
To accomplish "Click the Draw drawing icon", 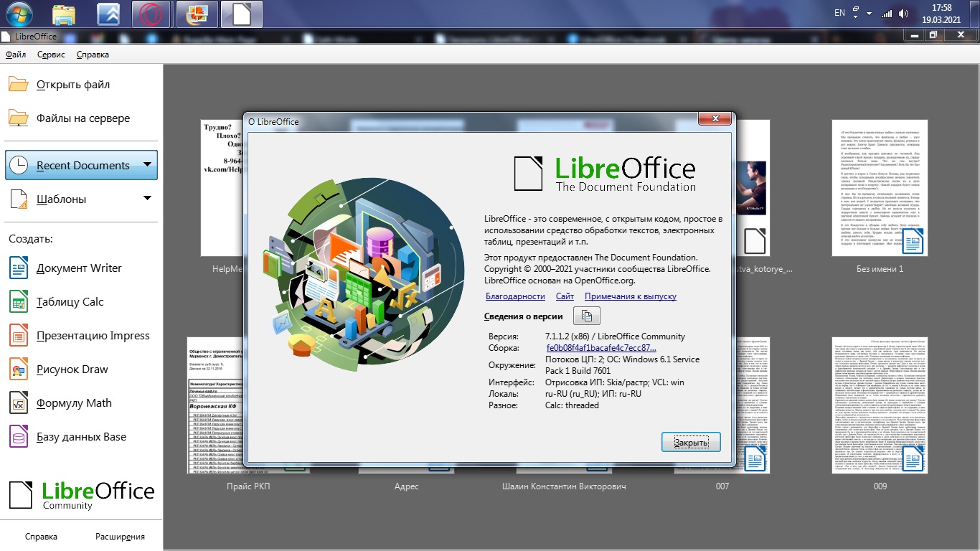I will (18, 369).
